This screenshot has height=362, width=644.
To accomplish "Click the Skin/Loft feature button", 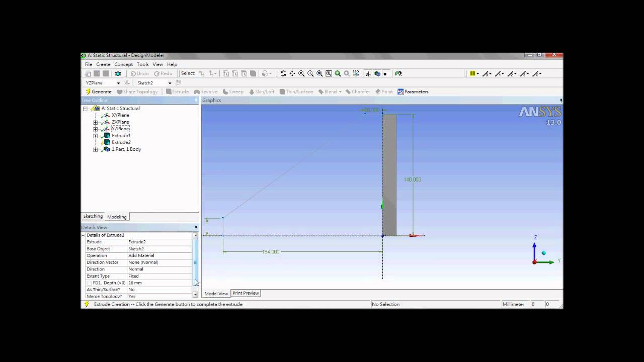I will click(x=261, y=92).
